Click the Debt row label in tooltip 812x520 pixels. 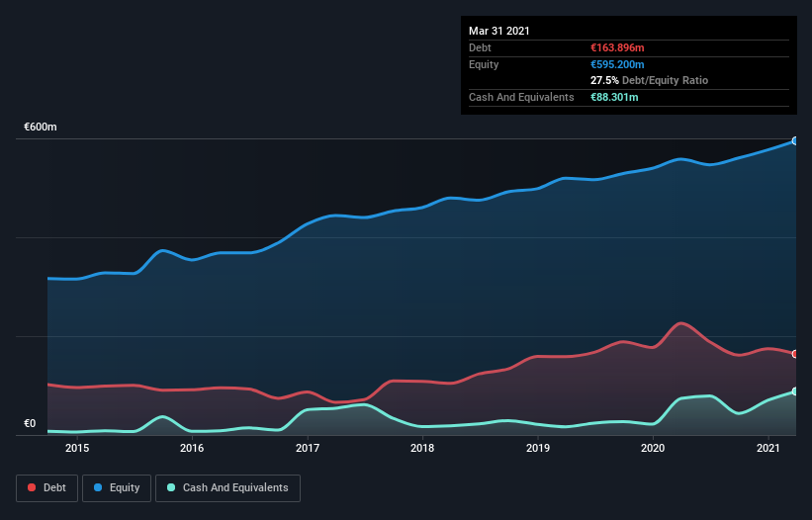point(480,47)
